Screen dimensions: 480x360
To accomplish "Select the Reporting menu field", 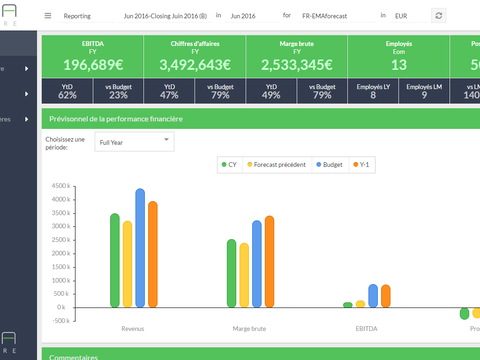I will tap(86, 16).
